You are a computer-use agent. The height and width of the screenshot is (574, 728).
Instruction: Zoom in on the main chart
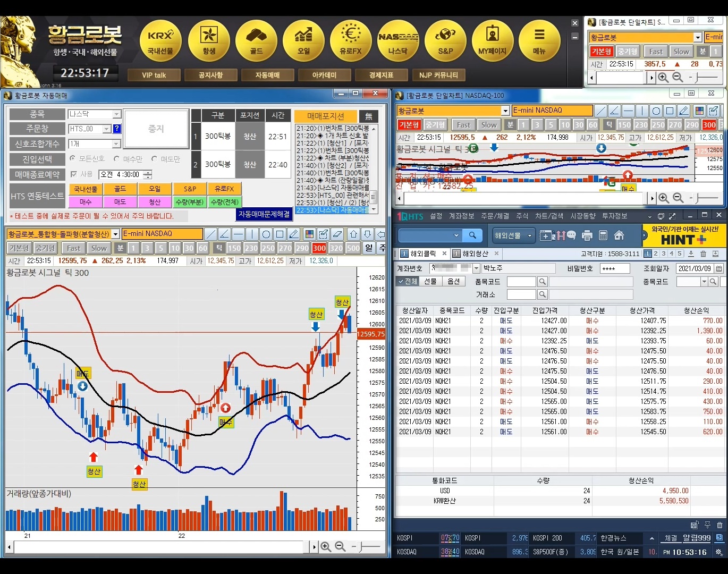[326, 546]
